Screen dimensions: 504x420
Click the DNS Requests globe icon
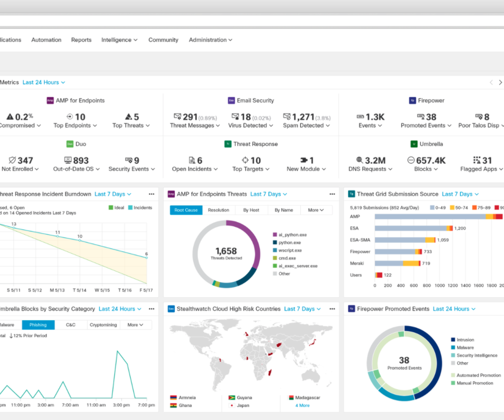click(360, 160)
